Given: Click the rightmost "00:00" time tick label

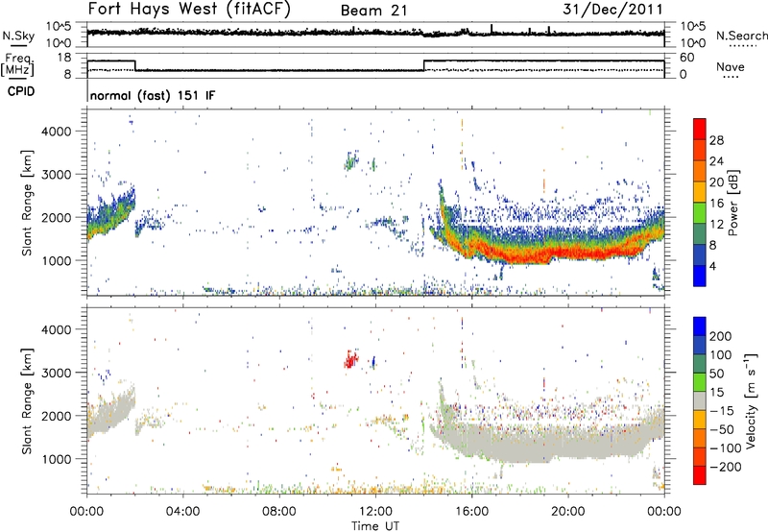Looking at the screenshot, I should 663,512.
